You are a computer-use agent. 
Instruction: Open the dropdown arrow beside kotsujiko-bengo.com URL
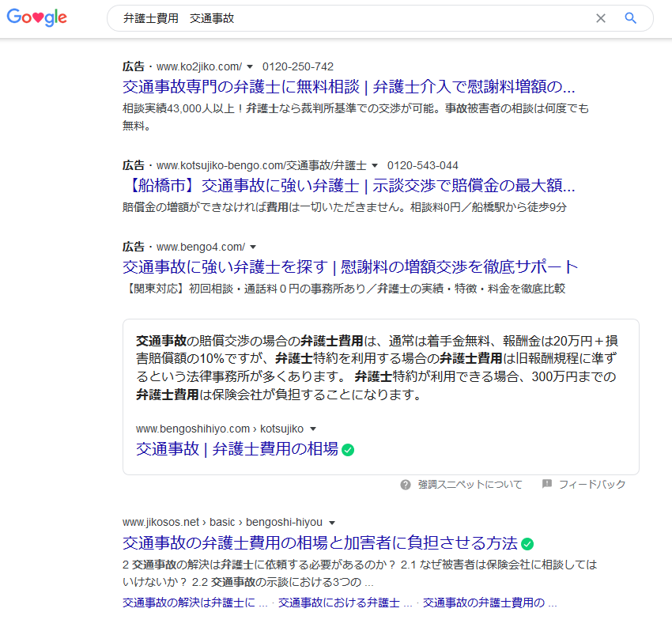375,165
